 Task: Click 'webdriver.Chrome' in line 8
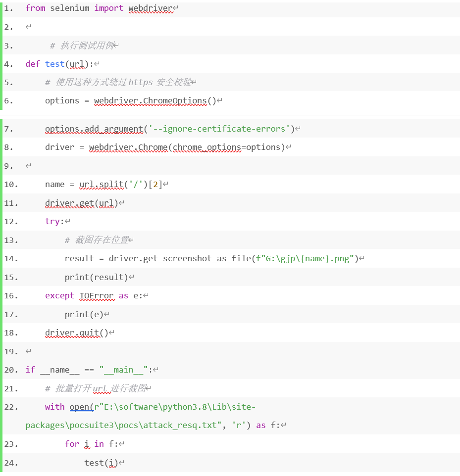coord(128,147)
